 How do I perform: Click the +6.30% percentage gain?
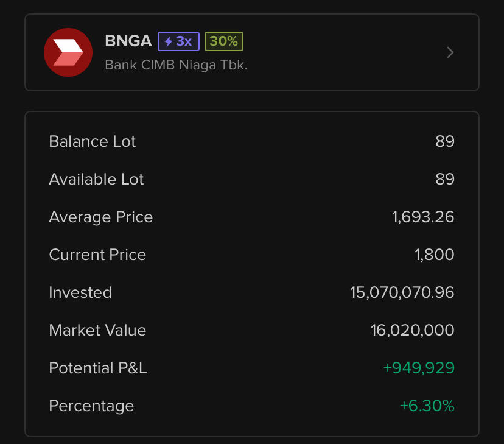pos(427,406)
